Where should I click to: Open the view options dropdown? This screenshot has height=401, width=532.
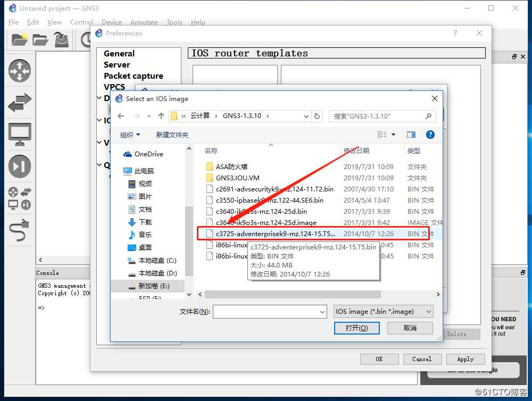click(x=393, y=135)
